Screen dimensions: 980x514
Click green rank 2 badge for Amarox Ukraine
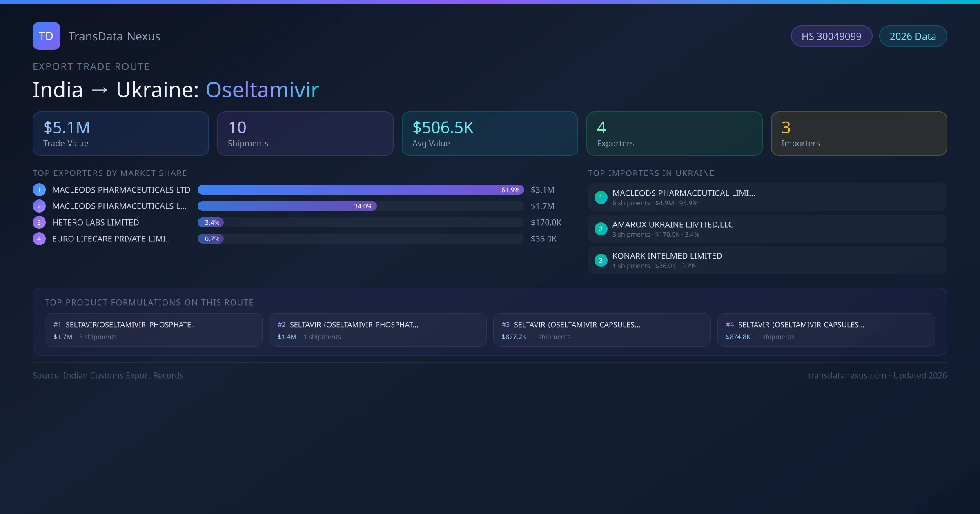pyautogui.click(x=601, y=229)
